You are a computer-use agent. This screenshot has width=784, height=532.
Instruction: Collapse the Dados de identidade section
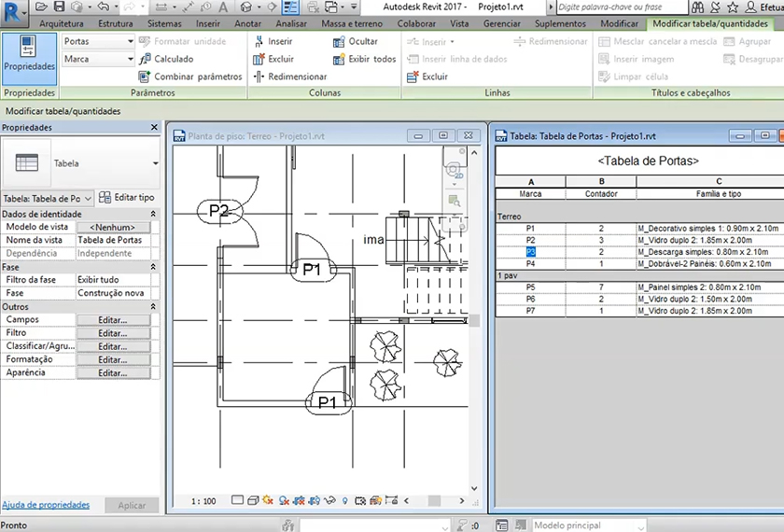pos(154,215)
